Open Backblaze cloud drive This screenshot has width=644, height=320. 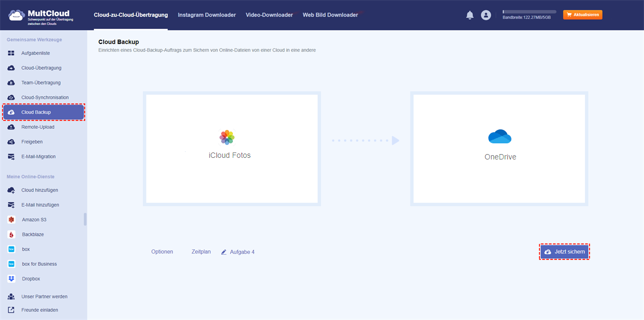click(33, 235)
